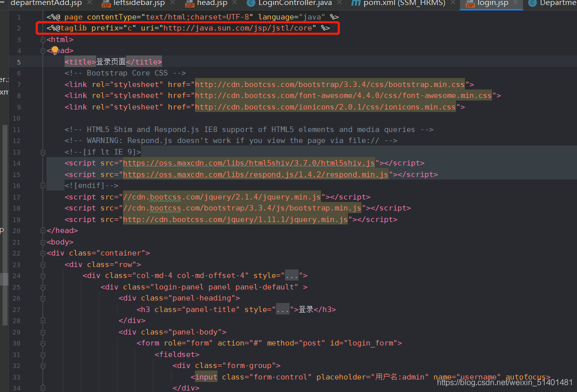The height and width of the screenshot is (392, 577).
Task: Click the Maven icon on pom.xml tab
Action: click(355, 3)
